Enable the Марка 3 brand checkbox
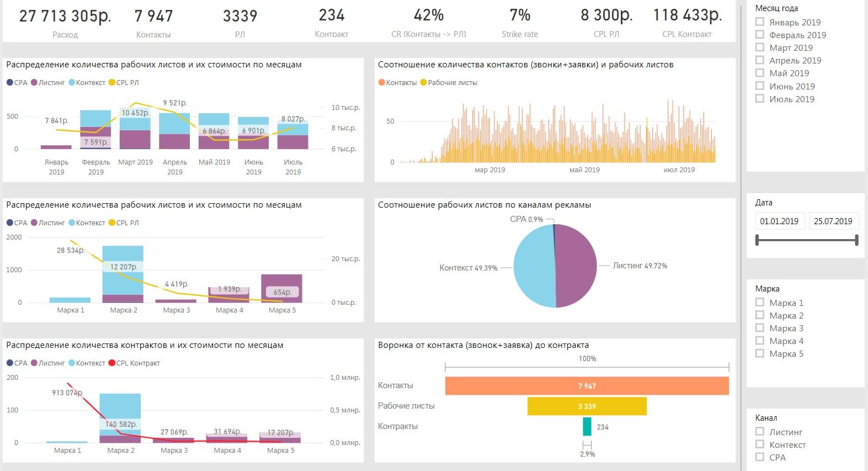 point(760,328)
